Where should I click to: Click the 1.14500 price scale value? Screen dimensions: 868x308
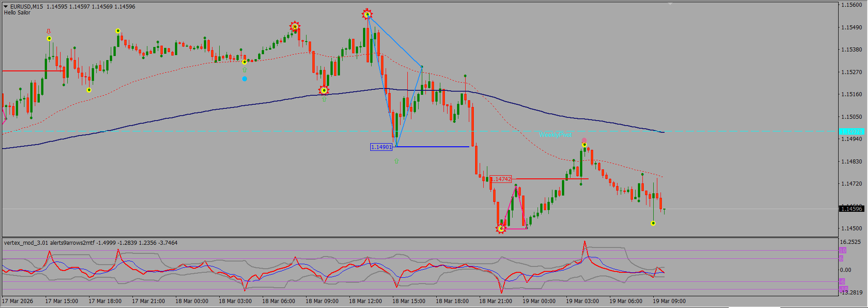tap(851, 229)
